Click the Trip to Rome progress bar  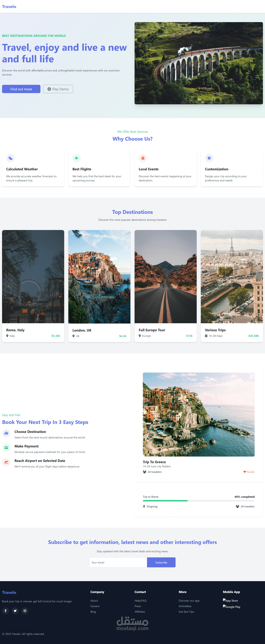(x=199, y=501)
